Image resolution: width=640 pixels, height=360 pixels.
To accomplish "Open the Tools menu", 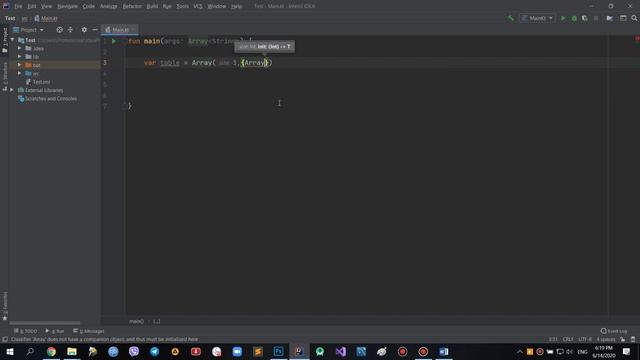I will tap(182, 6).
